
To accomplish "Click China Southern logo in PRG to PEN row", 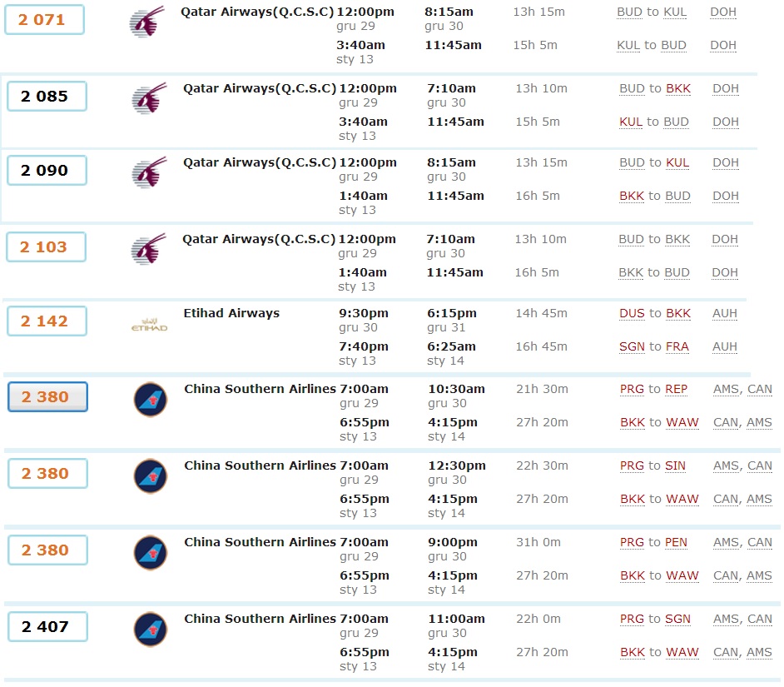I will pyautogui.click(x=151, y=552).
